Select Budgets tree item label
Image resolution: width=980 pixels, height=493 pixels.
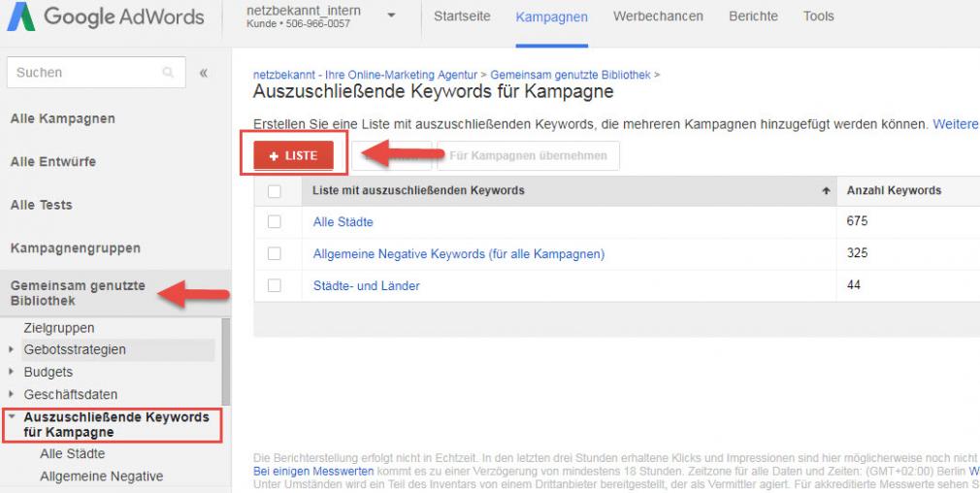coord(49,373)
